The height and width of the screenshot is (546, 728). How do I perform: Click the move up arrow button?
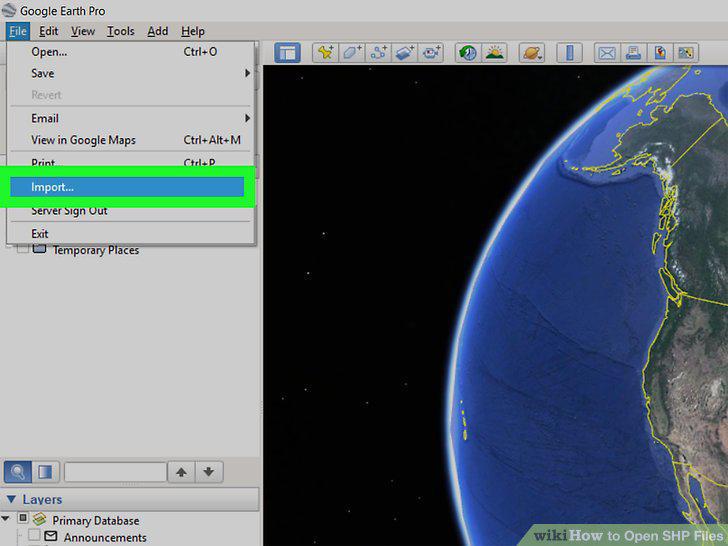click(182, 472)
